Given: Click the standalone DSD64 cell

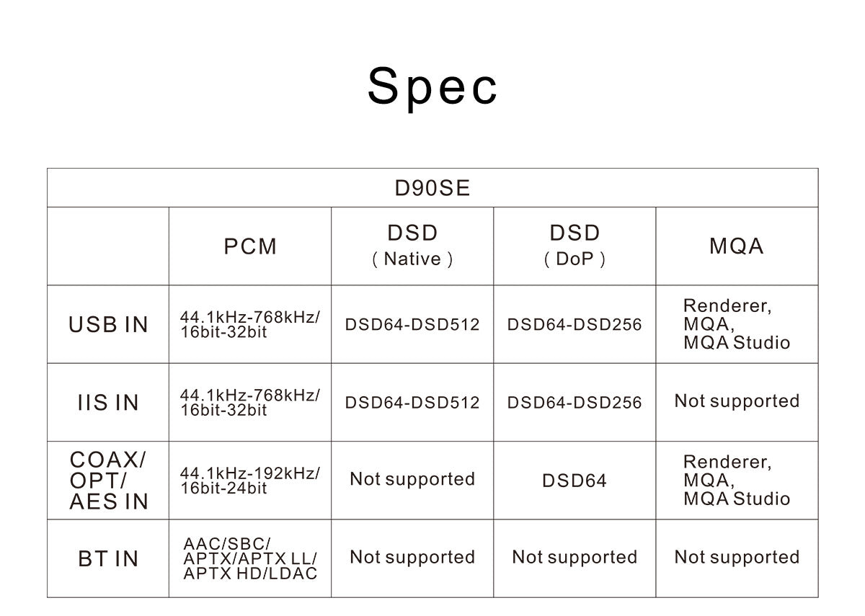Looking at the screenshot, I should [575, 481].
